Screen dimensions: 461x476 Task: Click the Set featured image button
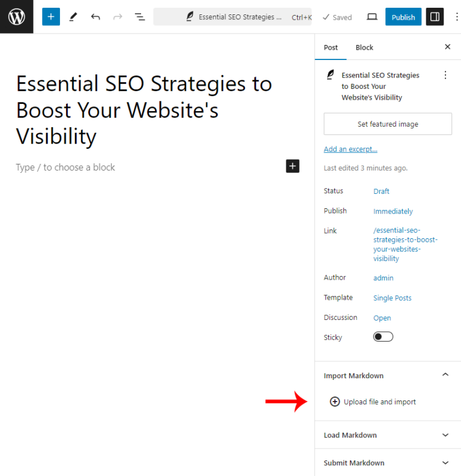point(388,124)
